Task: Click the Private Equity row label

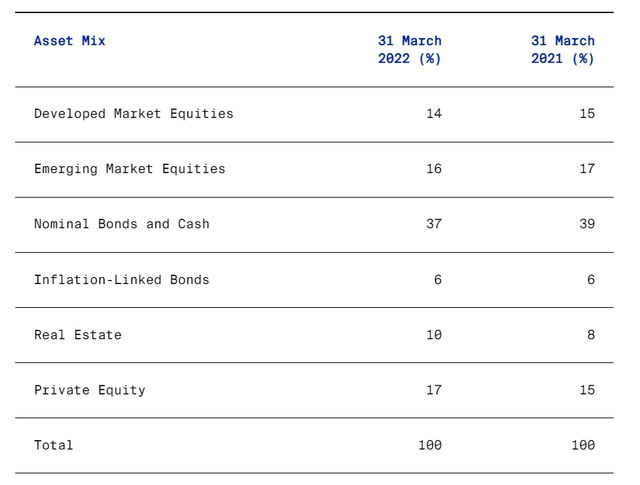Action: point(89,390)
